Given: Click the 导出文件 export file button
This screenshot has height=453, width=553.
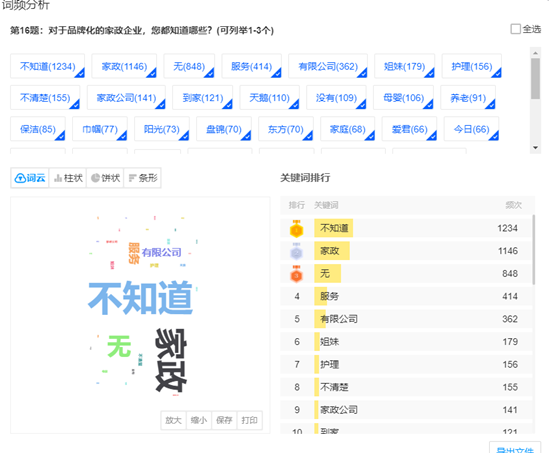Looking at the screenshot, I should [x=515, y=449].
